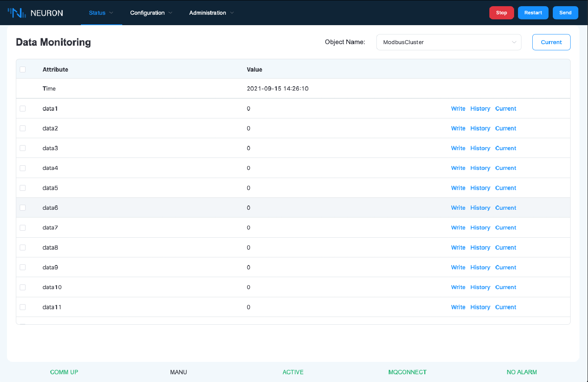Click the data10 attribute name

52,287
